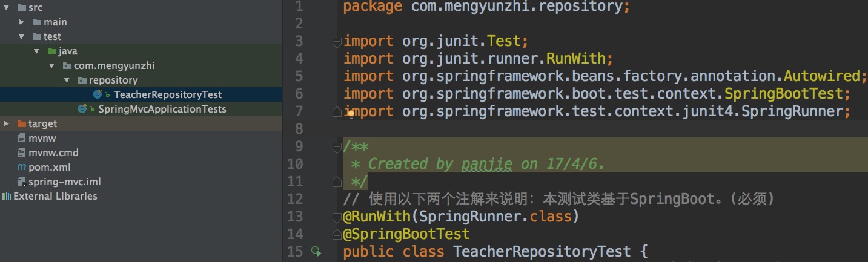The width and height of the screenshot is (868, 262).
Task: Click line number 10 in the gutter
Action: [x=295, y=164]
